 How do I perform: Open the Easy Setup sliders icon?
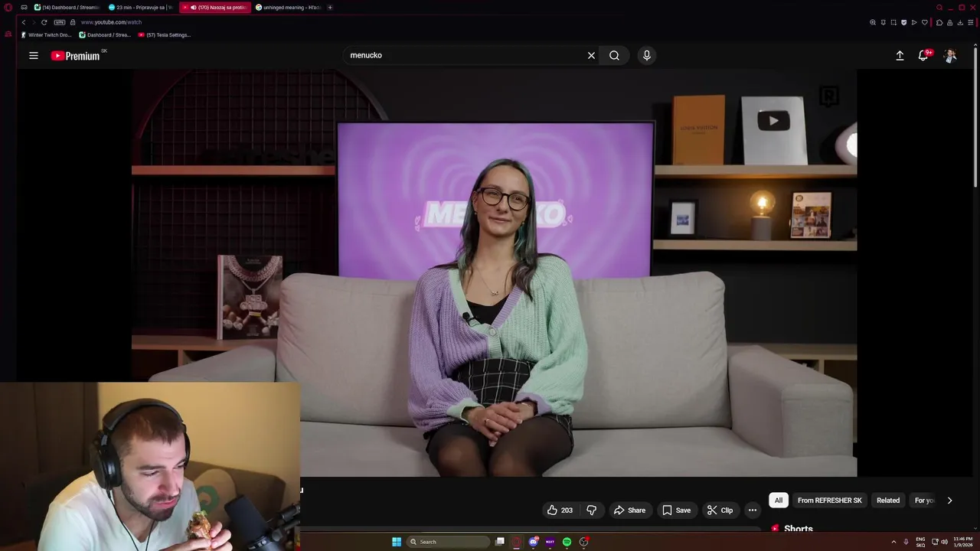[x=971, y=22]
